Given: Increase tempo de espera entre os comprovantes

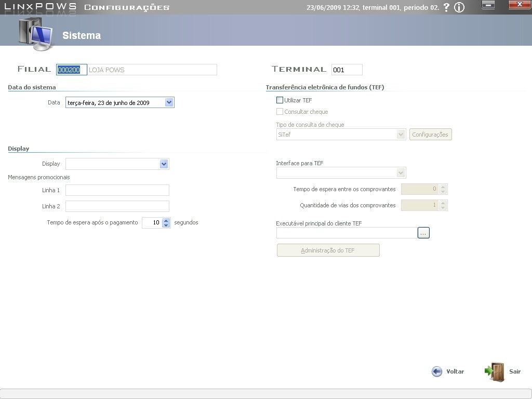Looking at the screenshot, I should point(443,187).
